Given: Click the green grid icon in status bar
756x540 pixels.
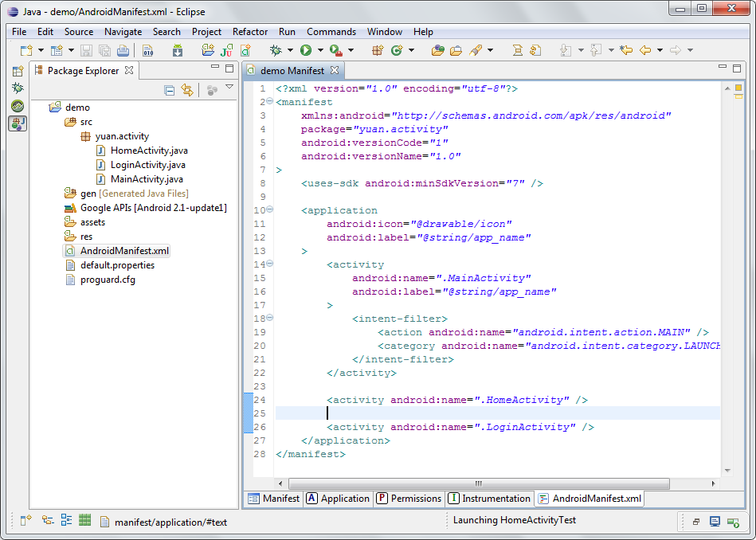Looking at the screenshot, I should (x=85, y=520).
